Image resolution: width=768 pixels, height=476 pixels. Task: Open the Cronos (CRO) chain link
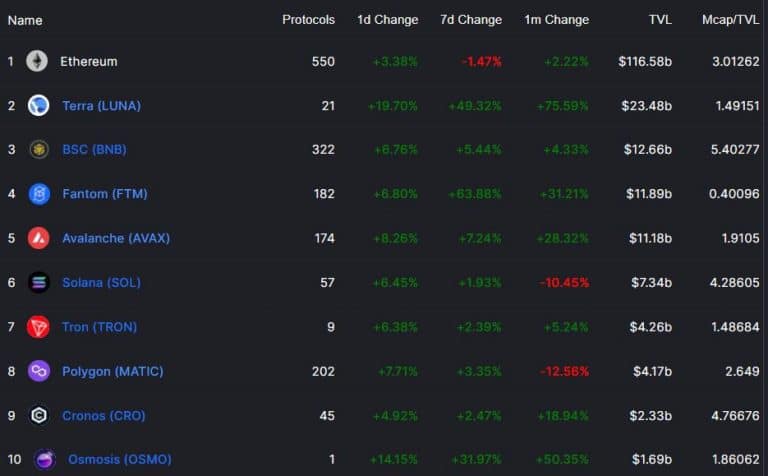104,415
